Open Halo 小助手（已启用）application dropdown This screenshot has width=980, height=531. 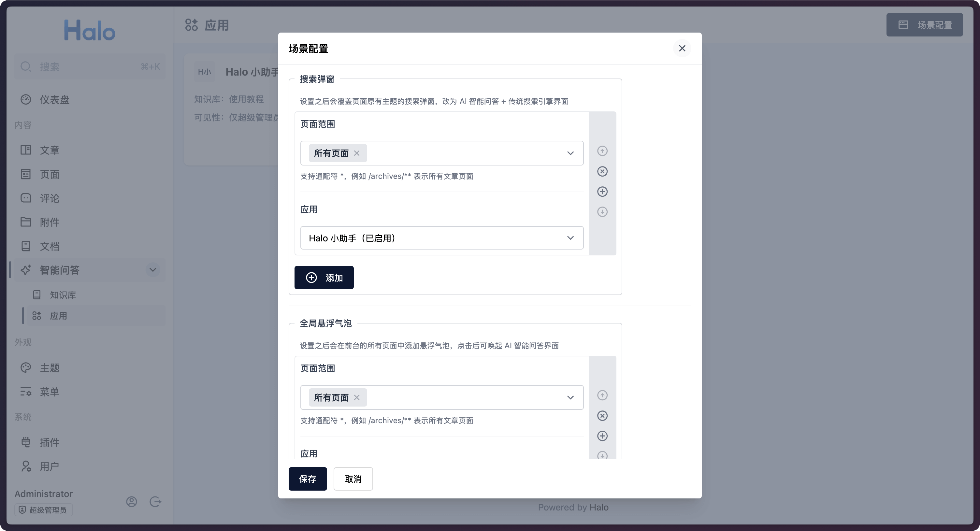[442, 238]
